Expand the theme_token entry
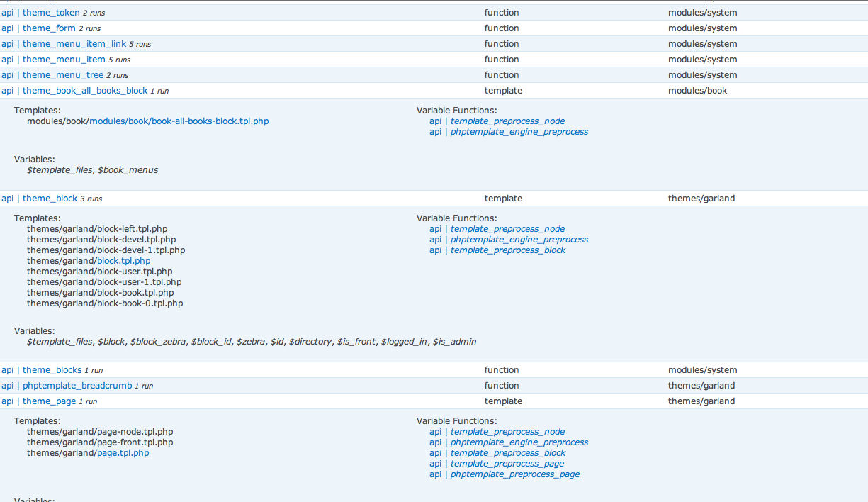 point(51,13)
